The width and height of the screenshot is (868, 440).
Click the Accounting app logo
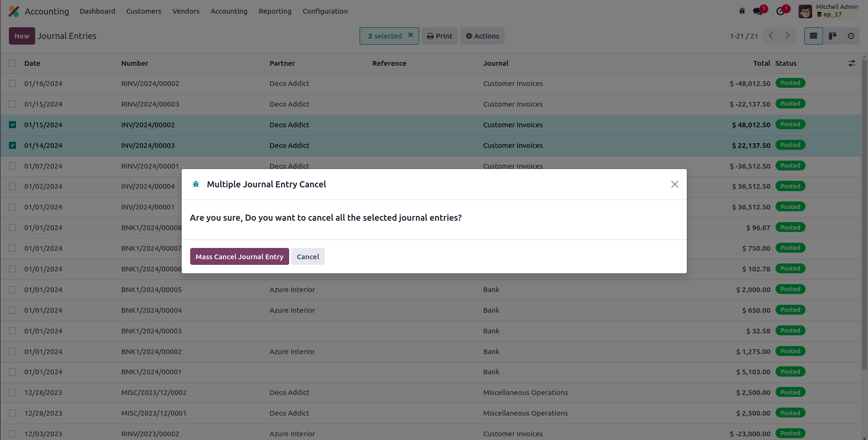pos(14,11)
